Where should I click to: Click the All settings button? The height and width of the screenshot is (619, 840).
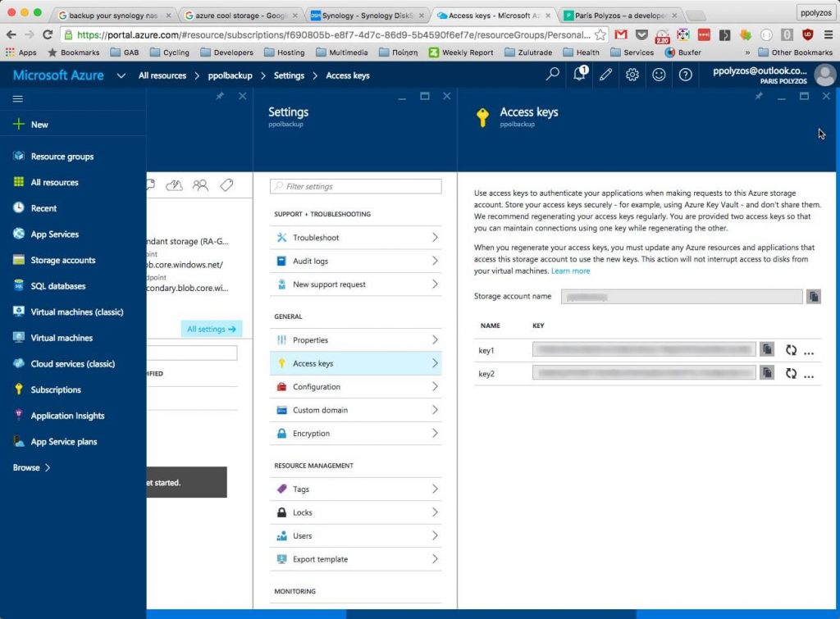(x=212, y=329)
